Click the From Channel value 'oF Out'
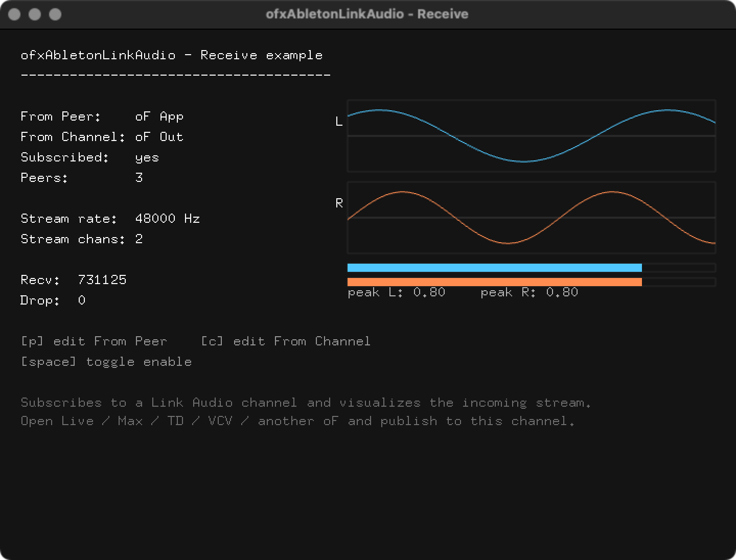736x560 pixels. coord(159,137)
